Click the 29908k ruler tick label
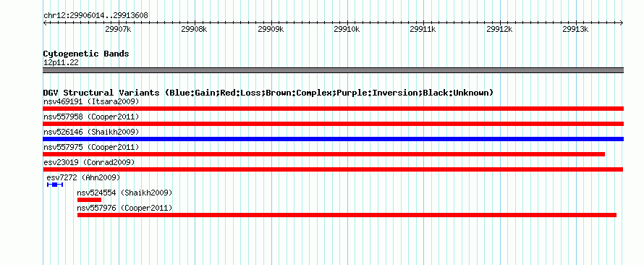The image size is (644, 265). pyautogui.click(x=194, y=29)
